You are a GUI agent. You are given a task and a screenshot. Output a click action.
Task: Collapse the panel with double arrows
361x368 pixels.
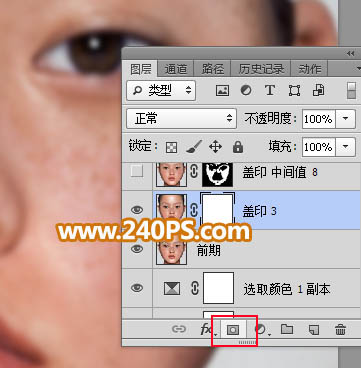(x=350, y=54)
